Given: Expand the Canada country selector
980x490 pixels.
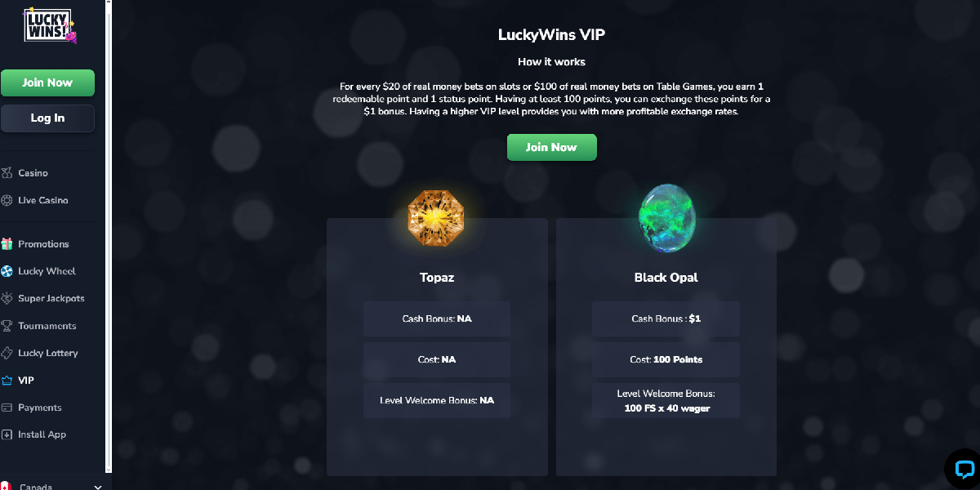Looking at the screenshot, I should 53,486.
